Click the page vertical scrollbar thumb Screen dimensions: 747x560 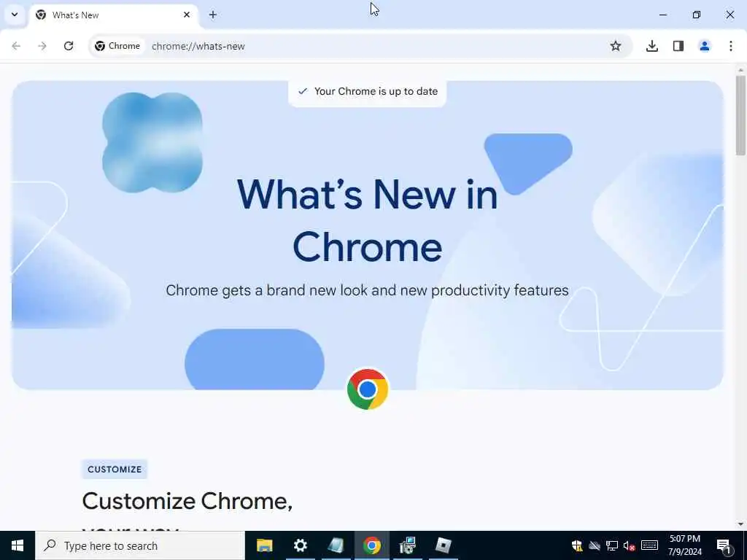pyautogui.click(x=740, y=115)
